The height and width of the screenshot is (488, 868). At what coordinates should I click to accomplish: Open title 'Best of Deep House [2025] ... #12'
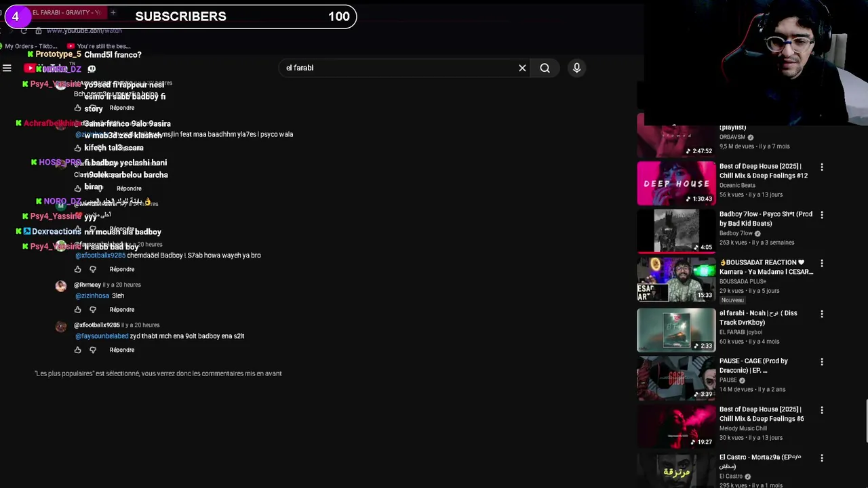pos(764,171)
